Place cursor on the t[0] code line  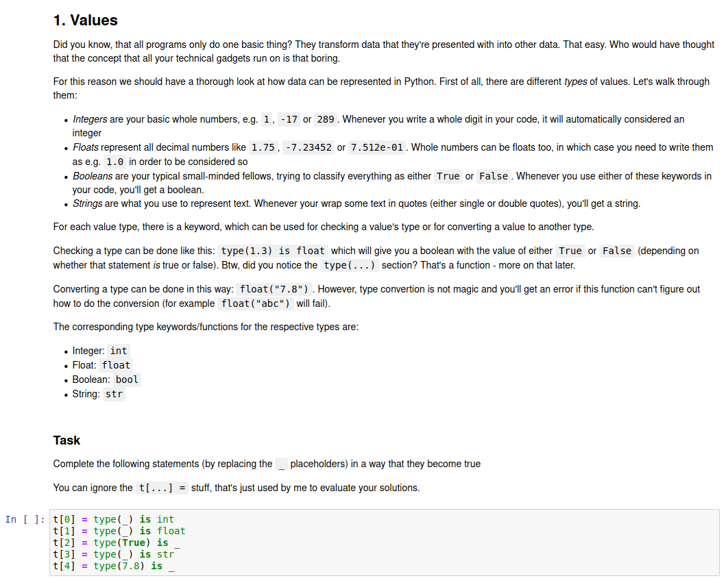click(113, 519)
